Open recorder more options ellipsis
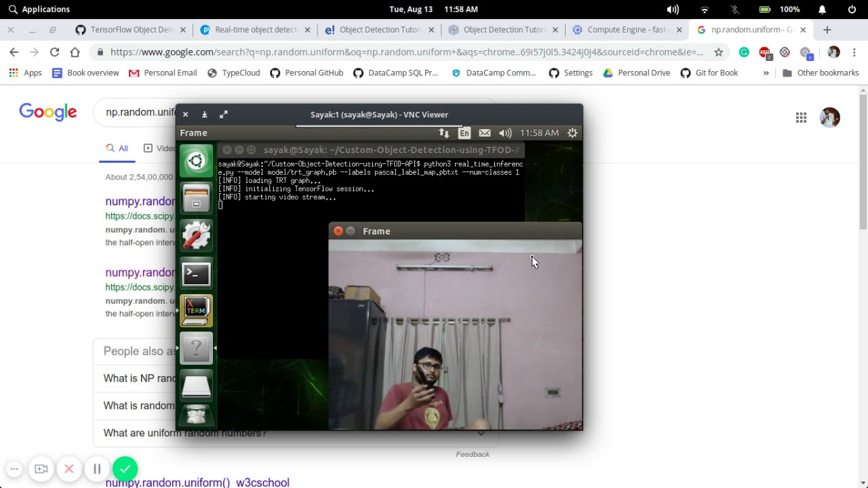 (x=14, y=469)
